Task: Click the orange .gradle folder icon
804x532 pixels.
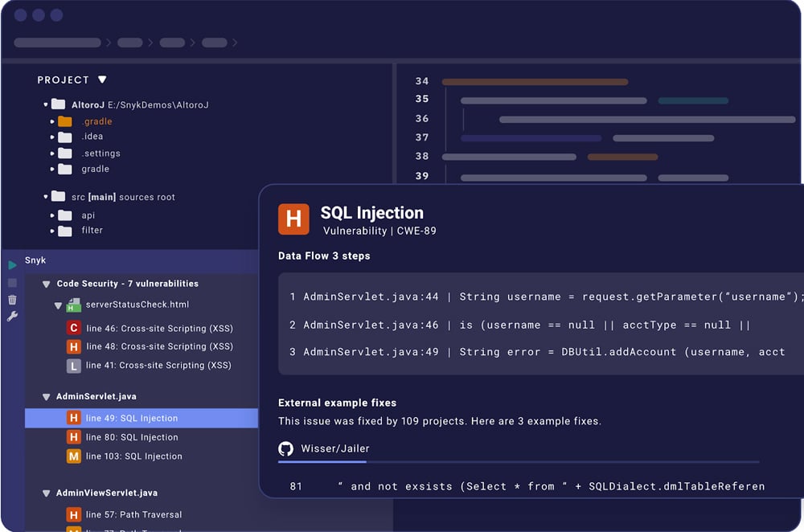Action: click(64, 122)
